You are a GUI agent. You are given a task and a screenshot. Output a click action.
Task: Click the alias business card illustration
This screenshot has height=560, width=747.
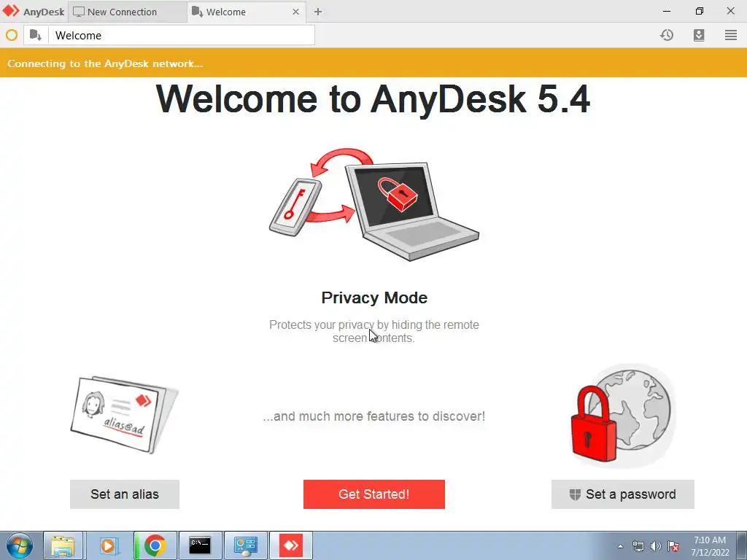click(x=125, y=415)
